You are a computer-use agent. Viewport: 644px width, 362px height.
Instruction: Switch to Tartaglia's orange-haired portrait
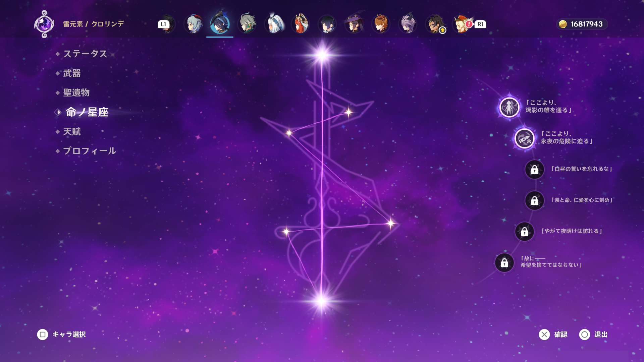381,24
